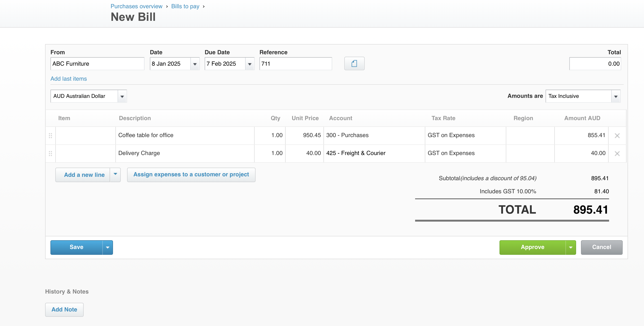Click the Add Note button
This screenshot has height=326, width=644.
64,309
